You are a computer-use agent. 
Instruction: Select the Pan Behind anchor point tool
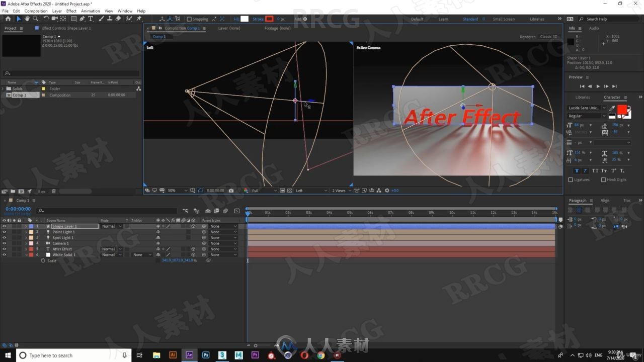coord(64,19)
